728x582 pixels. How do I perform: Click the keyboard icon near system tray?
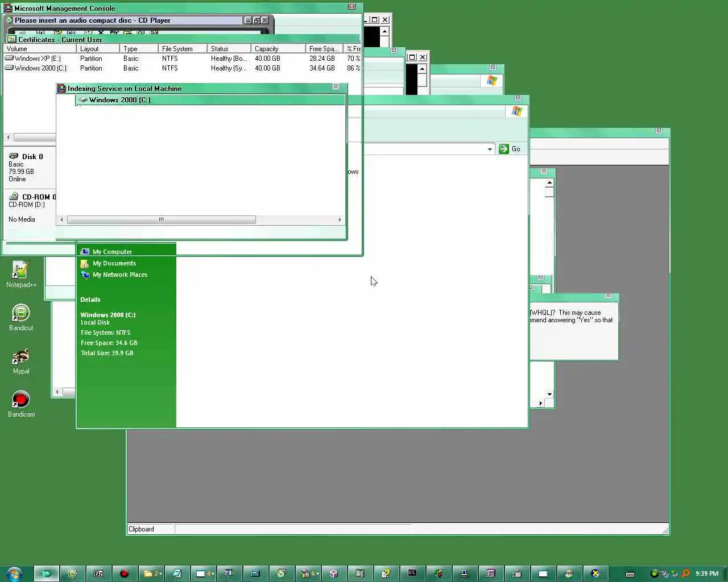(x=630, y=573)
